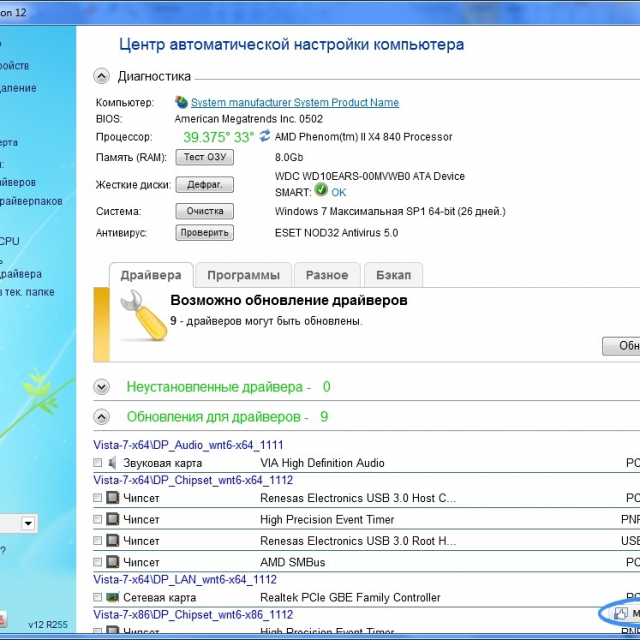Screen dimensions: 640x640
Task: Tick the Renesas USB 3.0 Host Controller checkbox
Action: coord(97,497)
